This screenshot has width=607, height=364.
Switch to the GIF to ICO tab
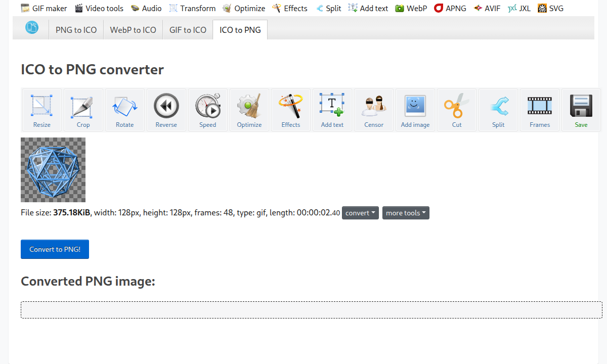[x=188, y=30]
